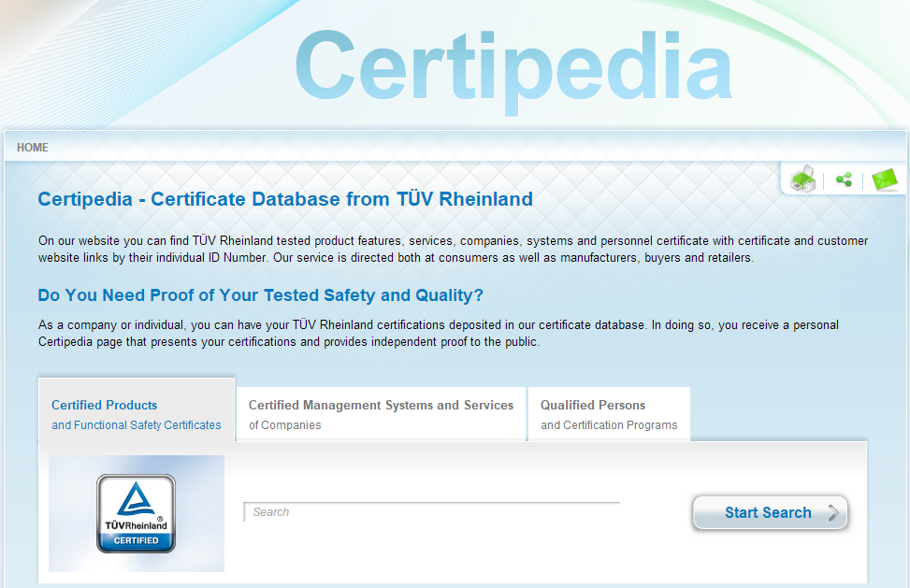
Task: Focus the Search input field
Action: tap(432, 512)
